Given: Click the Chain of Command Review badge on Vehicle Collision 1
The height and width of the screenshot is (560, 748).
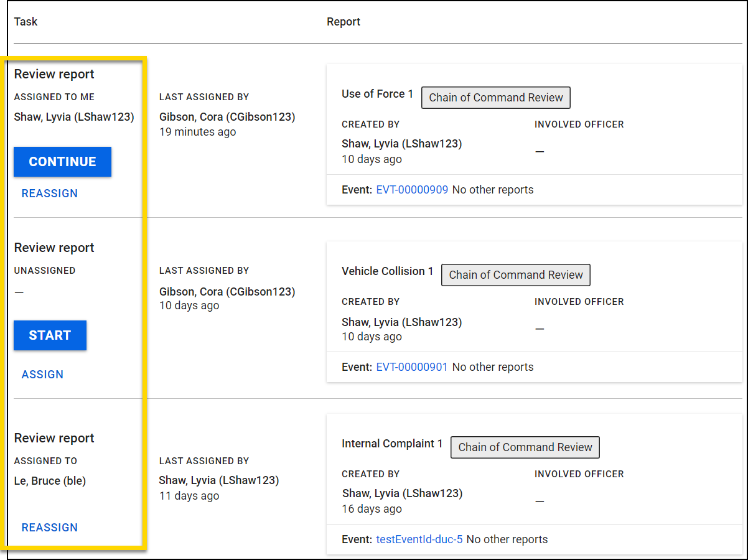Looking at the screenshot, I should click(x=515, y=275).
